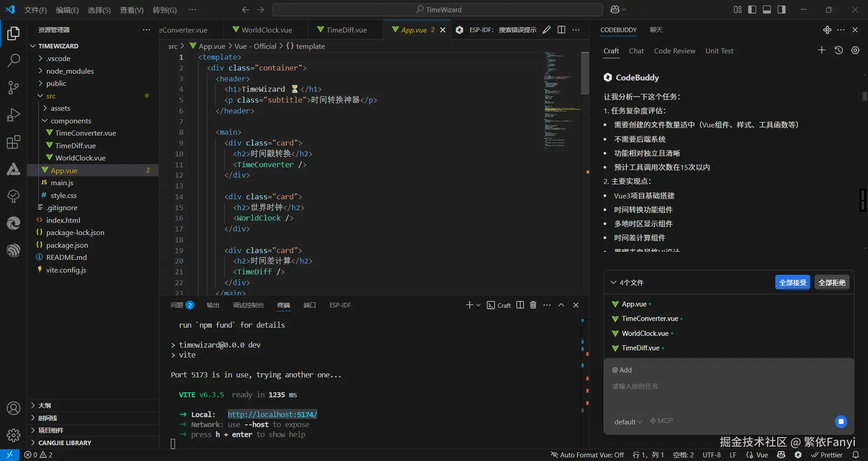Open the new terminal profile dropdown arrow
The height and width of the screenshot is (461, 868).
(x=478, y=305)
